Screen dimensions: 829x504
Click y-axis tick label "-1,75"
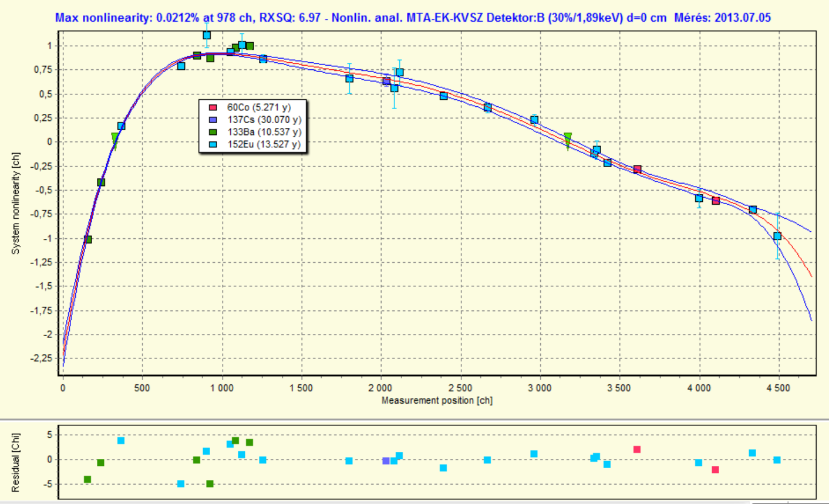[41, 310]
